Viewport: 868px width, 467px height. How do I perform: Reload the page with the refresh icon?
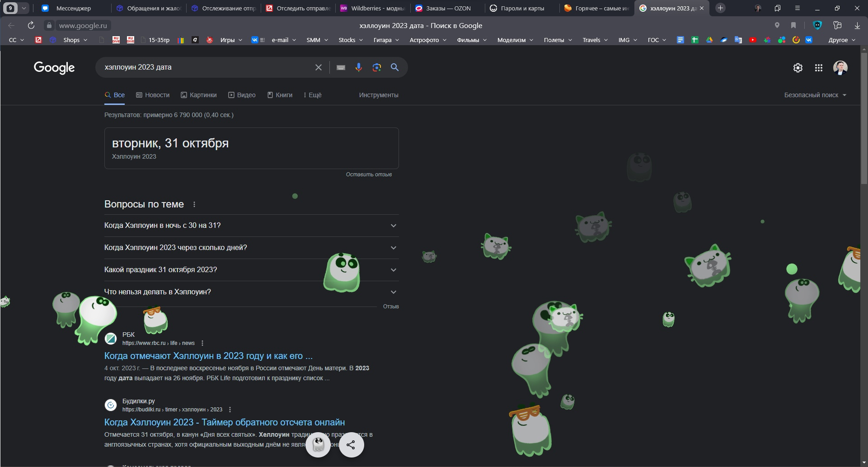pos(31,25)
